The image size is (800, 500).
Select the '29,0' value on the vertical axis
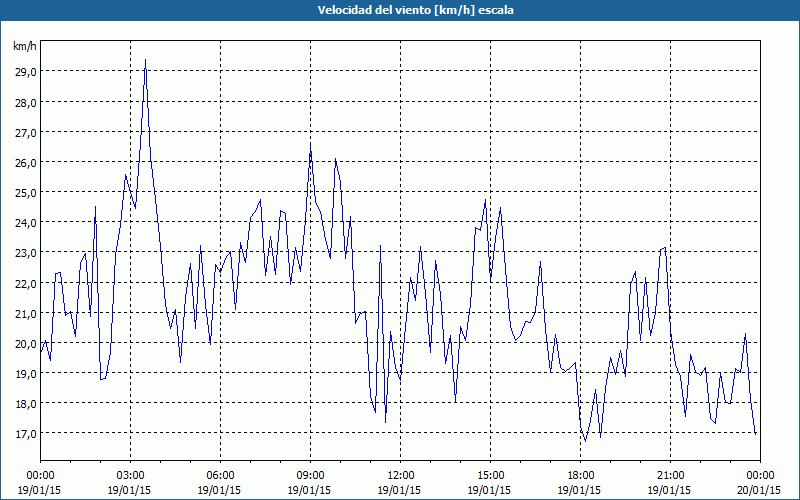26,72
